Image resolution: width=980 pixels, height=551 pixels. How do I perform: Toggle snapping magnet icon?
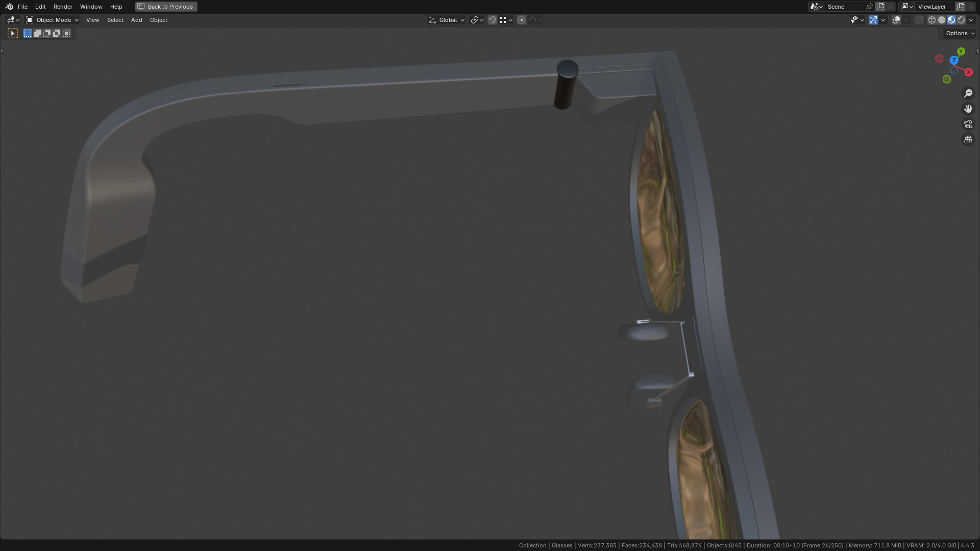click(493, 20)
